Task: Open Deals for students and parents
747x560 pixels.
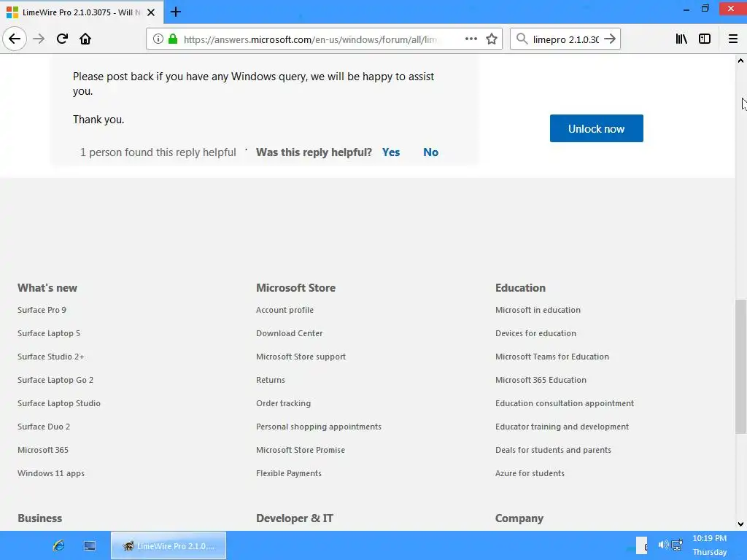Action: point(553,450)
